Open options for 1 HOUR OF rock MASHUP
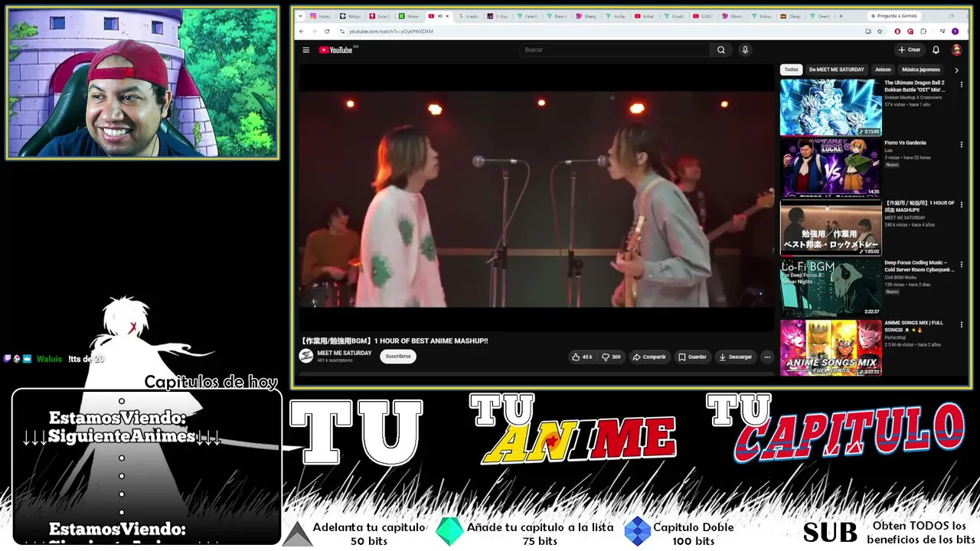The width and height of the screenshot is (980, 551). point(962,204)
